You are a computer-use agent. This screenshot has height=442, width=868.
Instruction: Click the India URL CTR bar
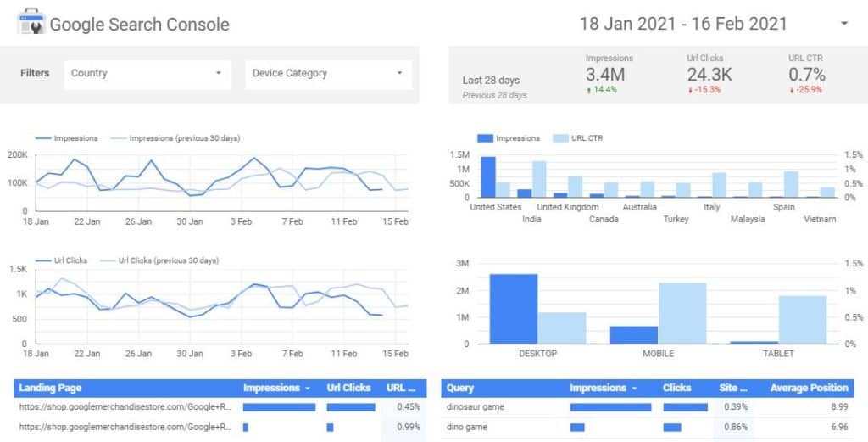point(539,179)
